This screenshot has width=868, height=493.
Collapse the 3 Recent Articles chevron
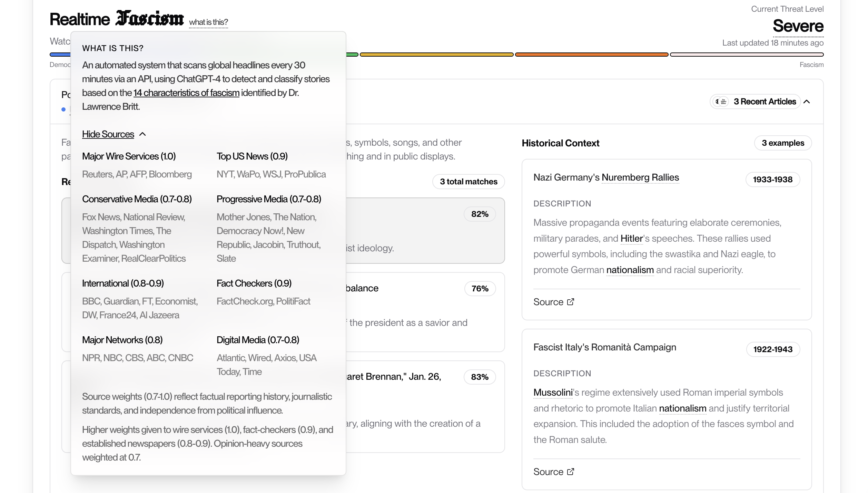(807, 101)
